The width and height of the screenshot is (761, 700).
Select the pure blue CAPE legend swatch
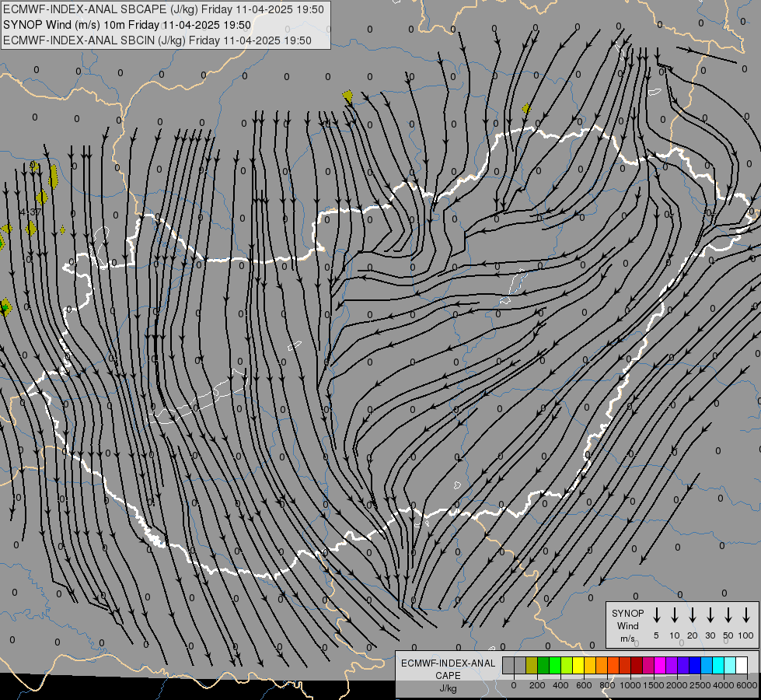pyautogui.click(x=695, y=665)
